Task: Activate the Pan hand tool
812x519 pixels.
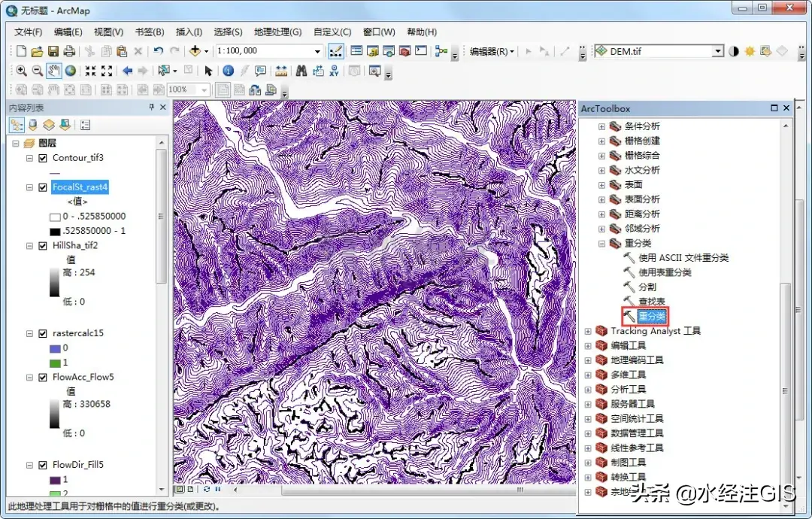Action: coord(53,71)
